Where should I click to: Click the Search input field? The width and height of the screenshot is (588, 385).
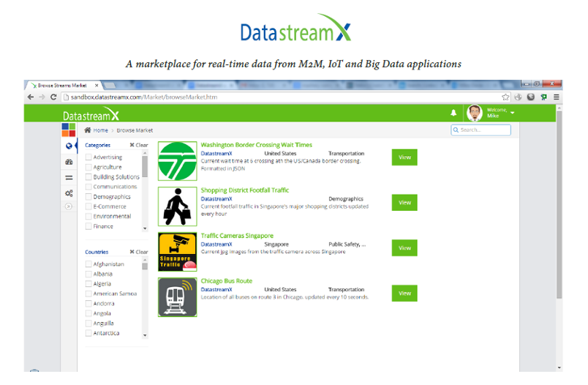[480, 130]
